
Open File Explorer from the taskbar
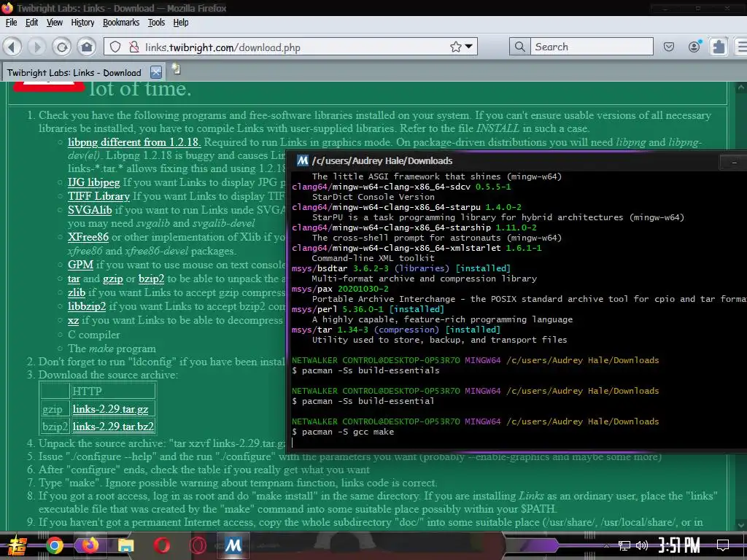pyautogui.click(x=125, y=545)
